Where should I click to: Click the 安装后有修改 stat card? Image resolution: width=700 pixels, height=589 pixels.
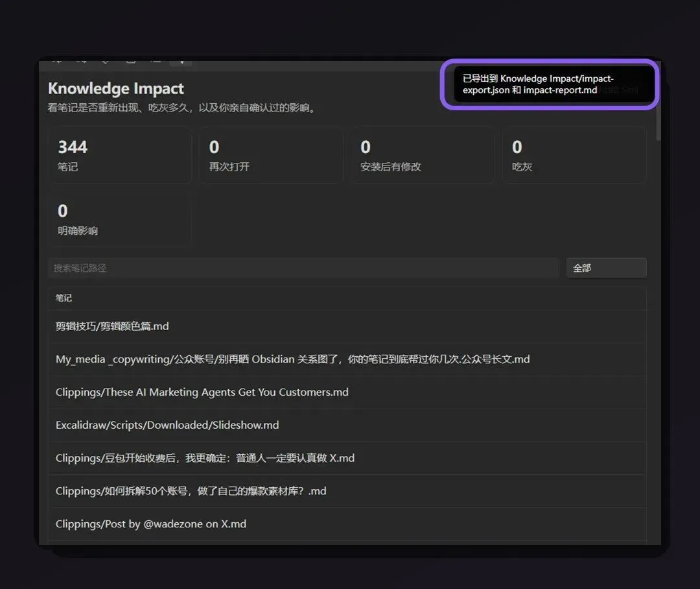click(423, 155)
